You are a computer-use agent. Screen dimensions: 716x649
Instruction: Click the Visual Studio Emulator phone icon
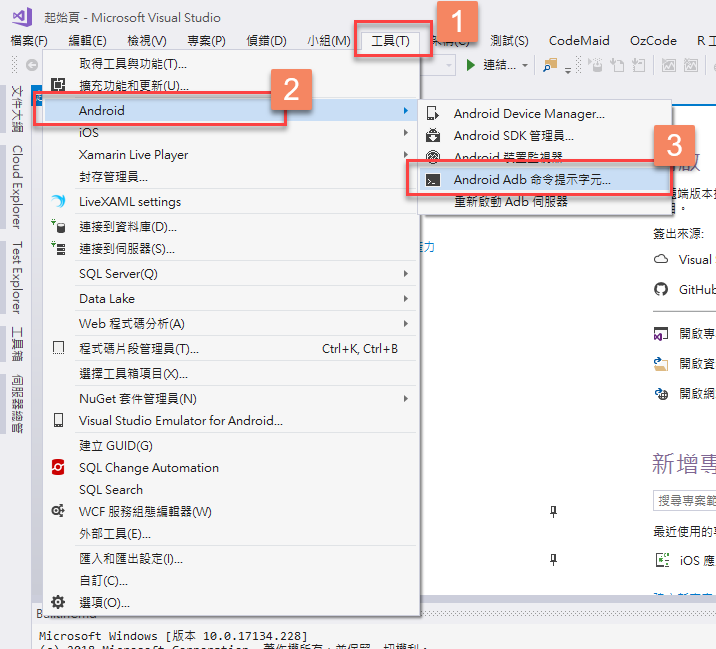58,420
